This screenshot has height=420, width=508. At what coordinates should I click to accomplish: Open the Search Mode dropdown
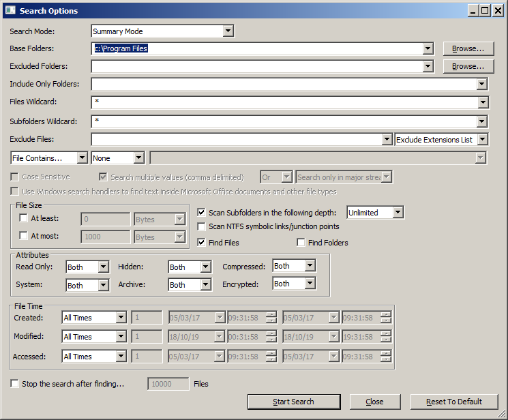(228, 31)
